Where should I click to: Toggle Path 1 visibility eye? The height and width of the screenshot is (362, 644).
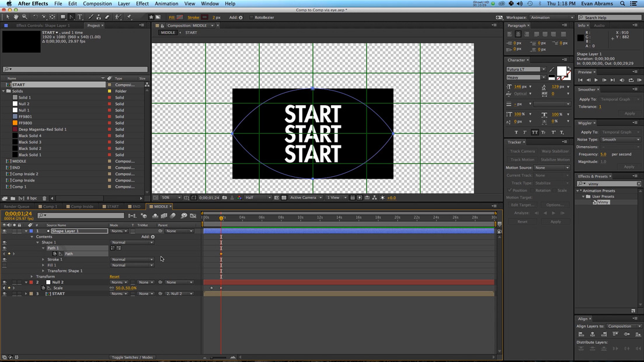coord(5,248)
